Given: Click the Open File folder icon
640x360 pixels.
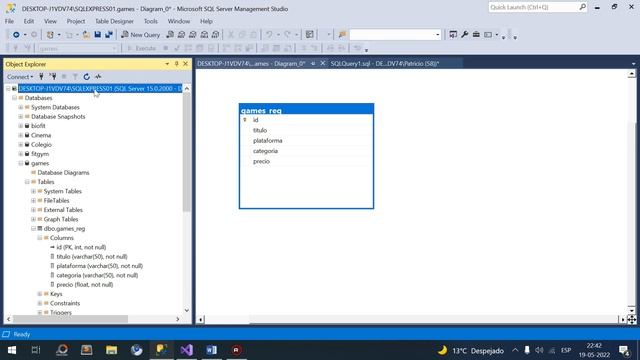Looking at the screenshot, I should coord(86,35).
